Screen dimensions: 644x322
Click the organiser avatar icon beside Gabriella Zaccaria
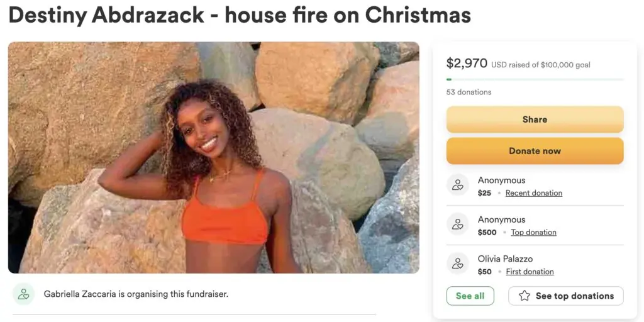coord(24,294)
